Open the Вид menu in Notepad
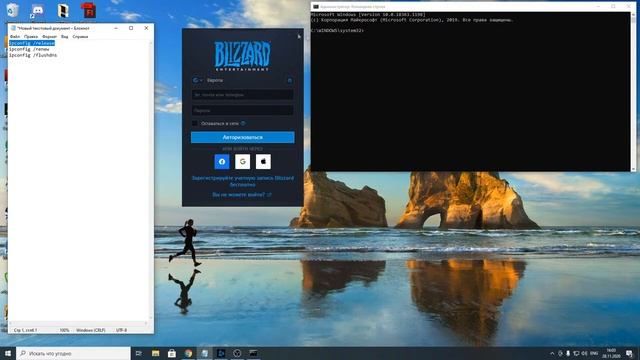Image resolution: width=640 pixels, height=360 pixels. [x=64, y=37]
